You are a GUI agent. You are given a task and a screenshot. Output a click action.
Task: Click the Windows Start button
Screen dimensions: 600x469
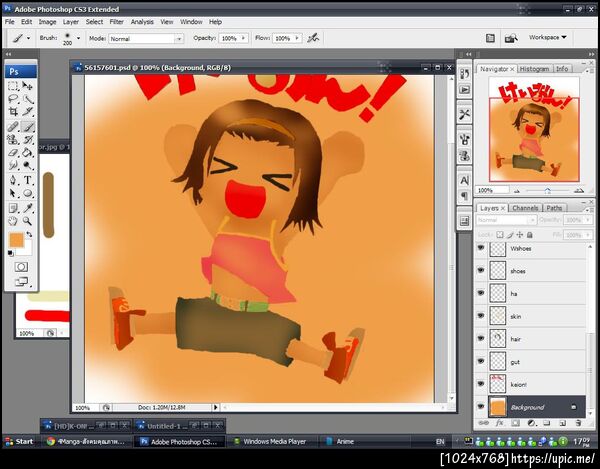(x=19, y=441)
